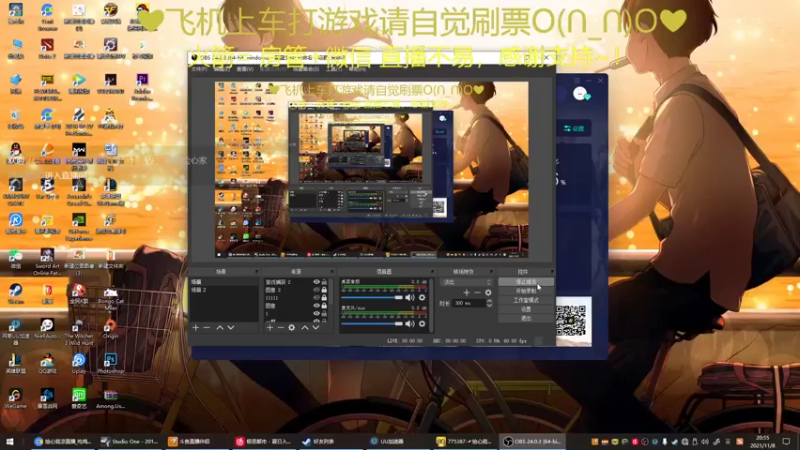
Task: Open the Dota 2 desktop shortcut
Action: click(x=47, y=48)
